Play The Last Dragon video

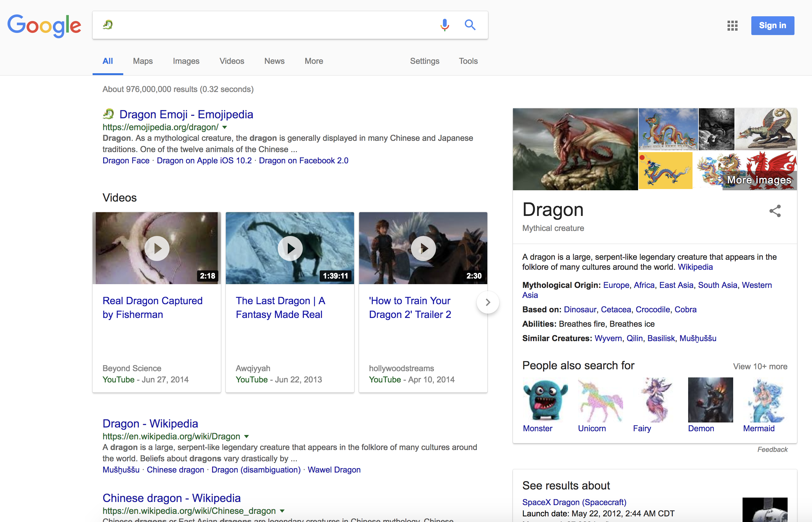coord(290,248)
